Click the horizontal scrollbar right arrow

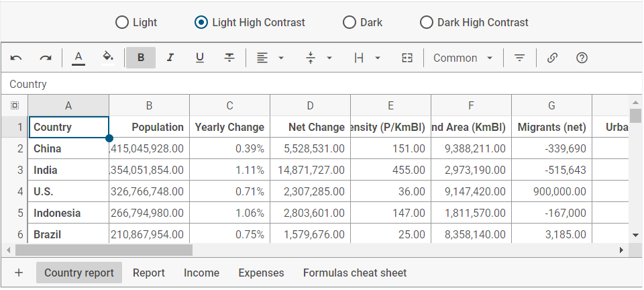coord(621,250)
